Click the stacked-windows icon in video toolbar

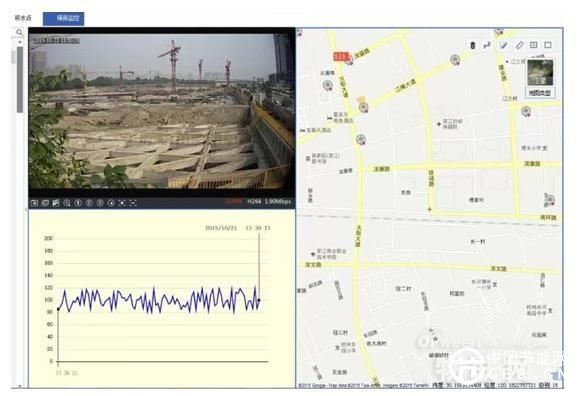pos(45,203)
